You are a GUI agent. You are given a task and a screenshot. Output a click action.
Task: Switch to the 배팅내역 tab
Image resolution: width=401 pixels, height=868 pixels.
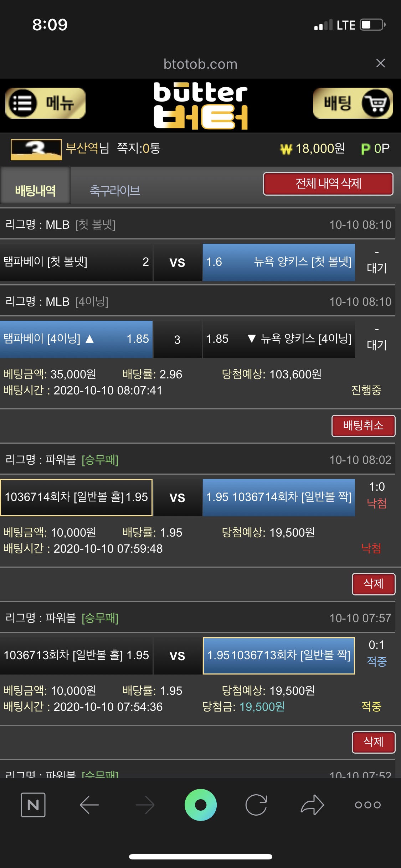coord(35,190)
